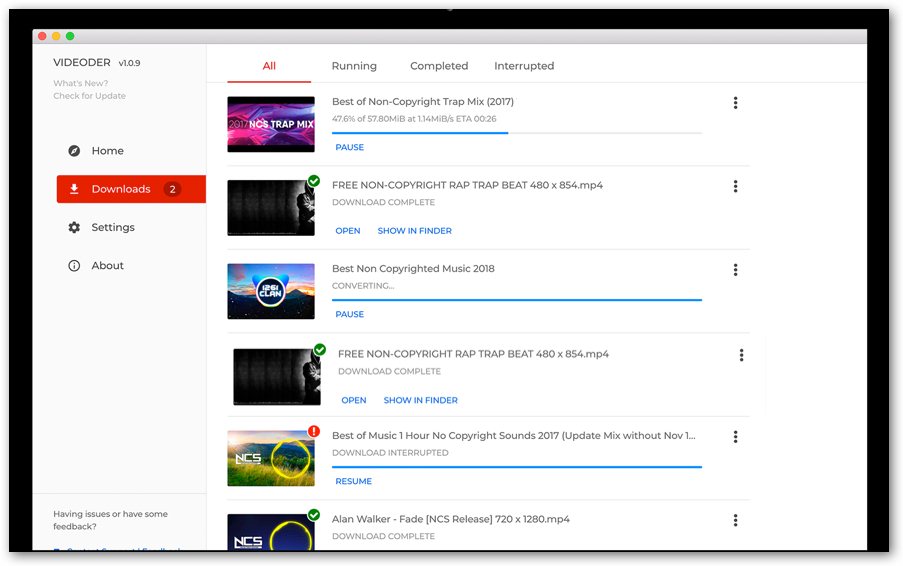Viewport: 903px width, 566px height.
Task: Click the 47.6% of 57.80MiB status text
Action: [414, 119]
